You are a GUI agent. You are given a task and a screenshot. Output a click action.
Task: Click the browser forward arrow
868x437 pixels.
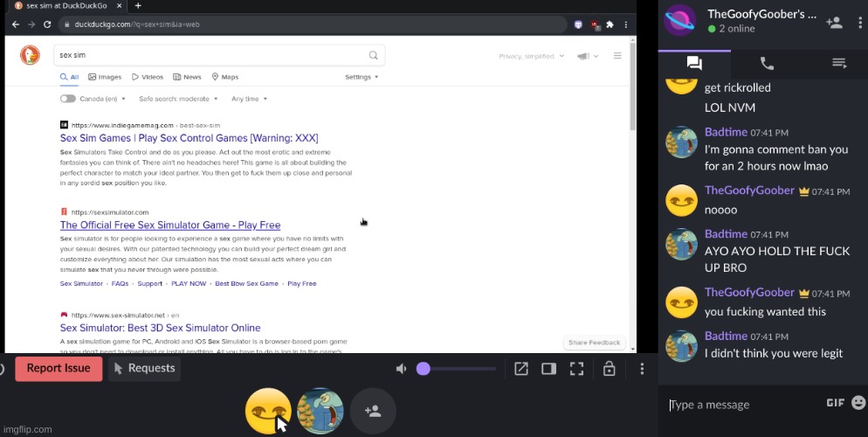(x=31, y=24)
